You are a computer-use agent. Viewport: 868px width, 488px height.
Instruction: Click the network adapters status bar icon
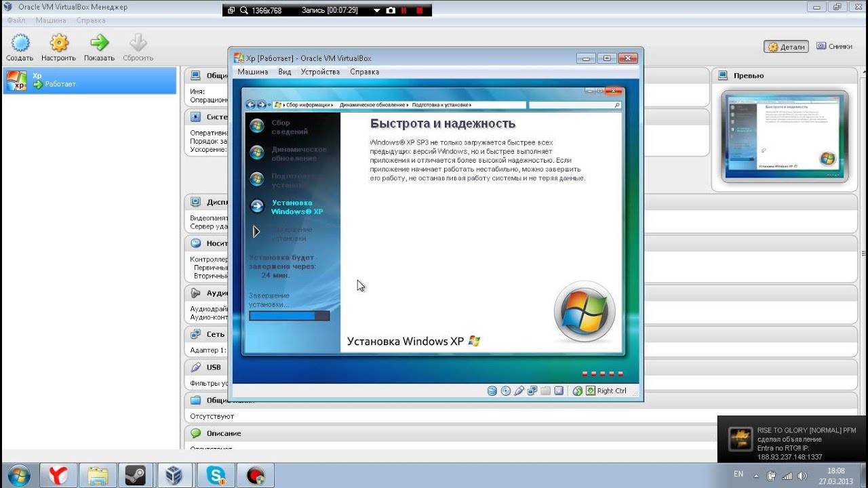tap(532, 391)
